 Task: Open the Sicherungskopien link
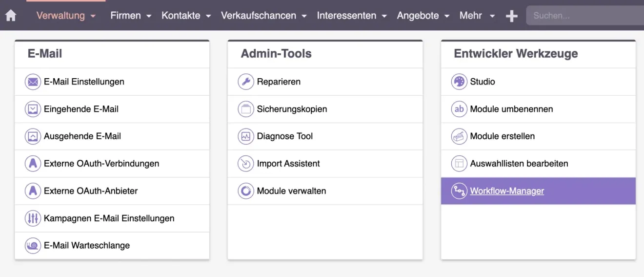pos(292,109)
